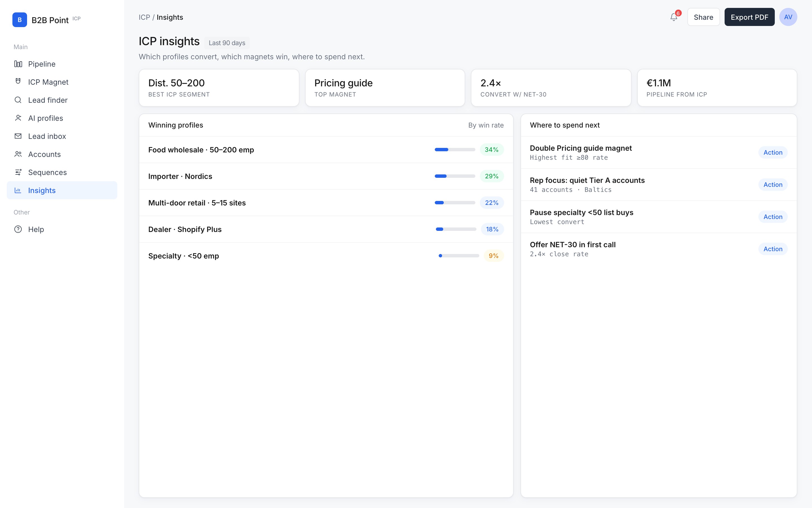
Task: Select Food wholesale · 50–200 emp row
Action: tap(326, 150)
